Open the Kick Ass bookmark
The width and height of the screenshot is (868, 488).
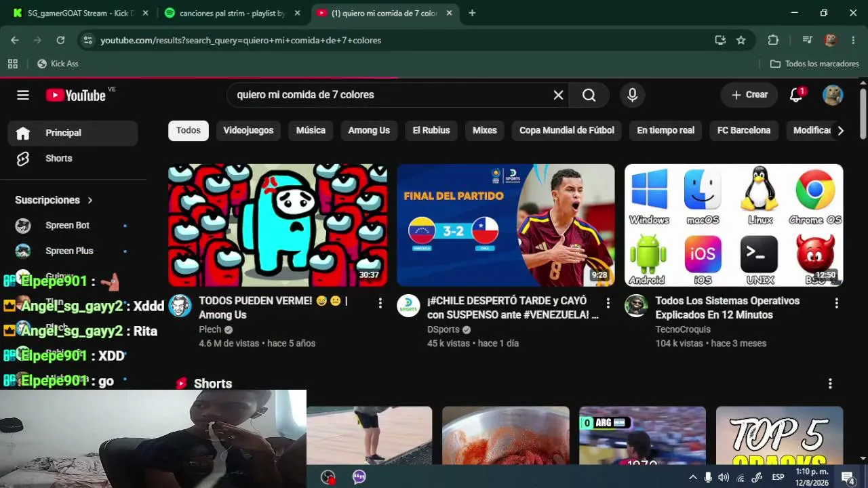pyautogui.click(x=58, y=64)
